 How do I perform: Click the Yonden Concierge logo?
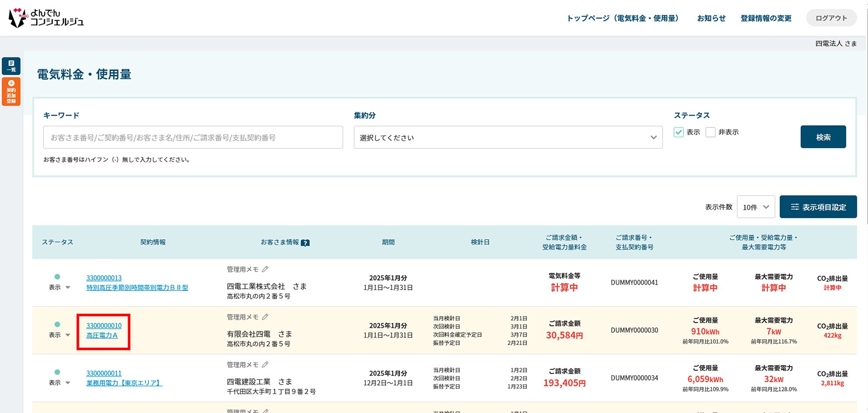click(x=46, y=18)
